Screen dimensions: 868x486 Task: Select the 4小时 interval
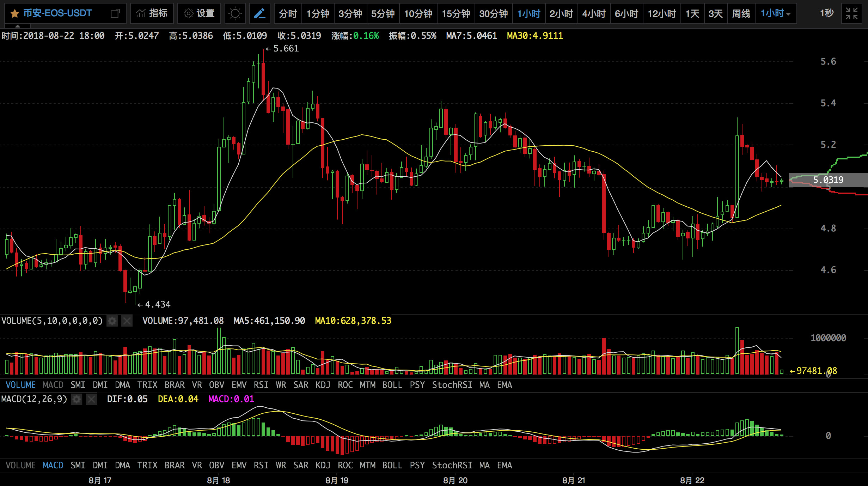(x=594, y=14)
